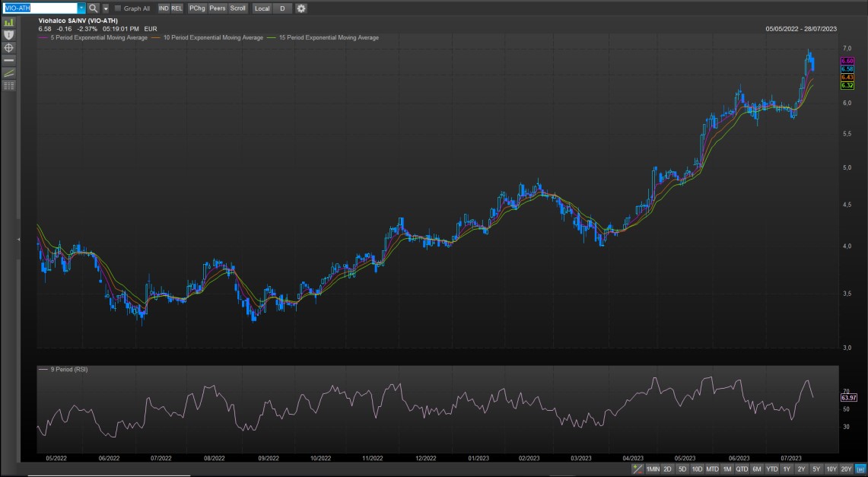This screenshot has width=868, height=477.
Task: Open dropdown arrow next to search icon
Action: (106, 8)
